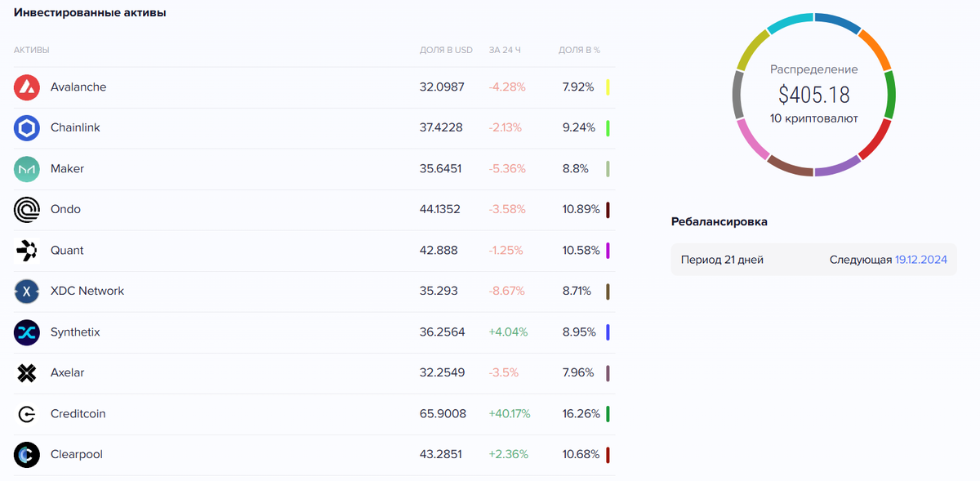The width and height of the screenshot is (980, 481).
Task: Click the Creditcoin asset name
Action: coord(78,414)
